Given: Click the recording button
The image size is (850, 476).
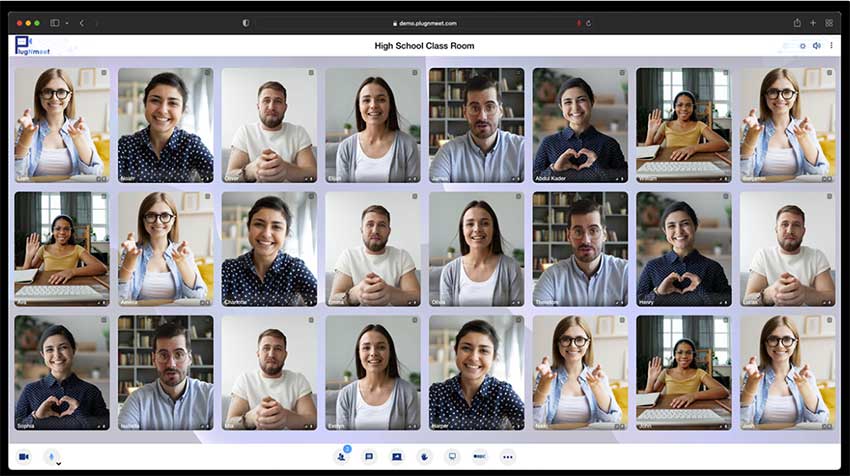Looking at the screenshot, I should [x=480, y=457].
